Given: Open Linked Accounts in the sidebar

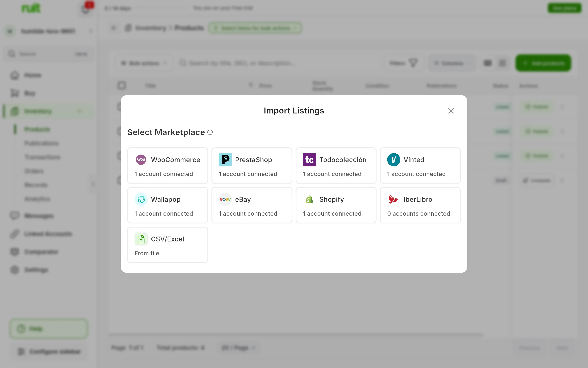Looking at the screenshot, I should (49, 234).
